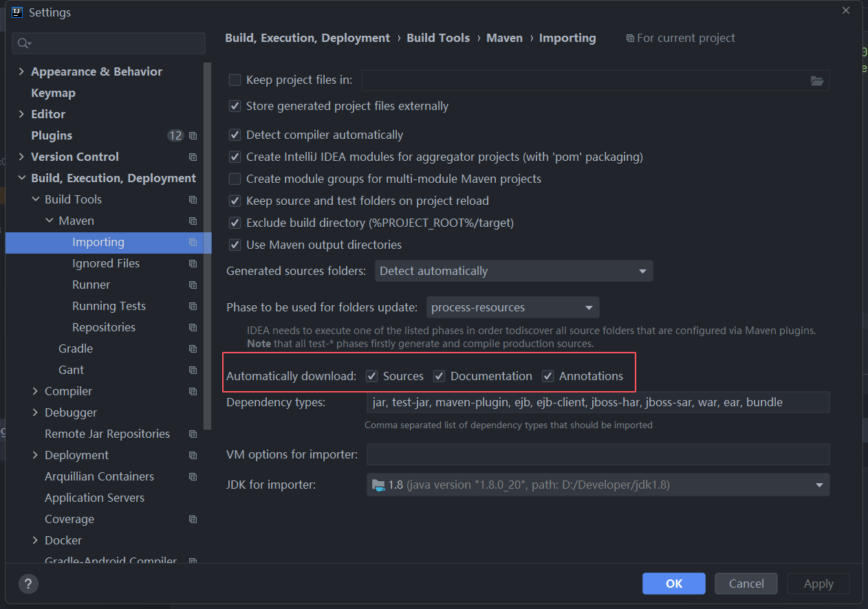
Task: Uncheck automatic download of Sources
Action: point(371,376)
